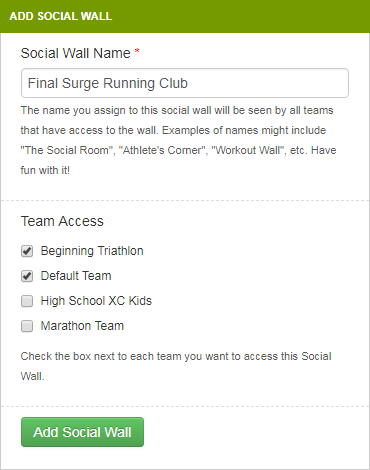Click the 'Check the box next to each team' hint
This screenshot has height=470, width=370.
[176, 366]
